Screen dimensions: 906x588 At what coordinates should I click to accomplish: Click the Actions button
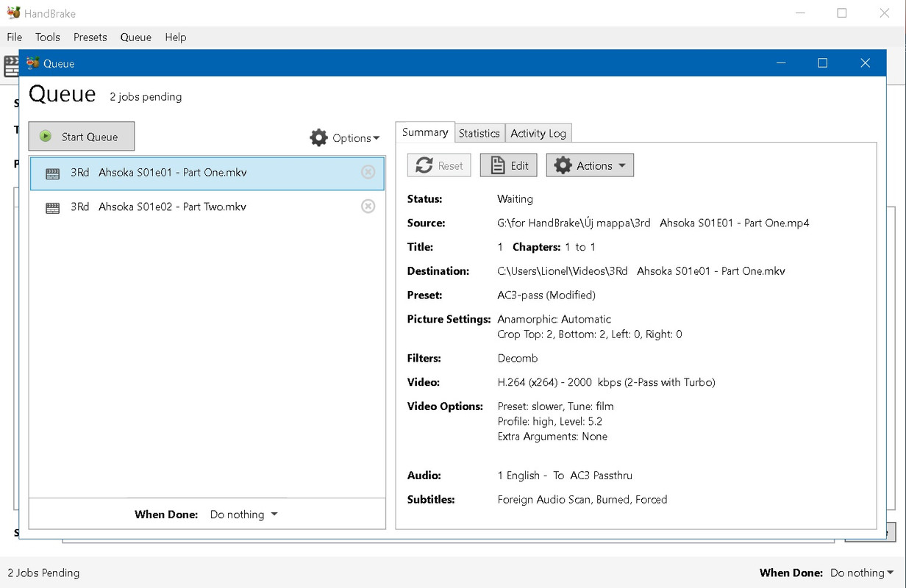[x=590, y=165]
